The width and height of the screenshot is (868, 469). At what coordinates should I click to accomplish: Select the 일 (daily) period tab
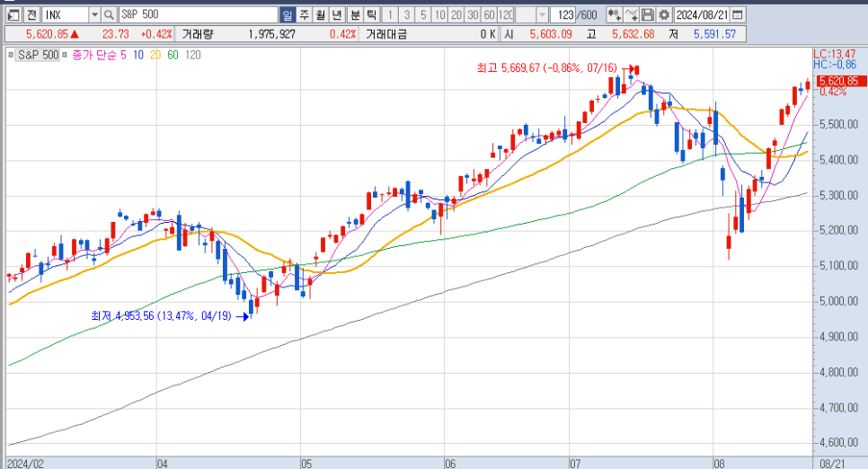pos(288,15)
